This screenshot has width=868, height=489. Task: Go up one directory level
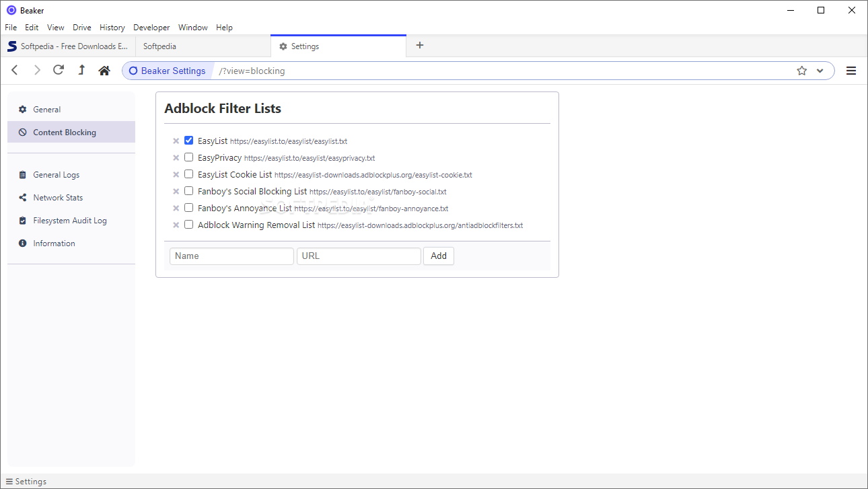(81, 70)
